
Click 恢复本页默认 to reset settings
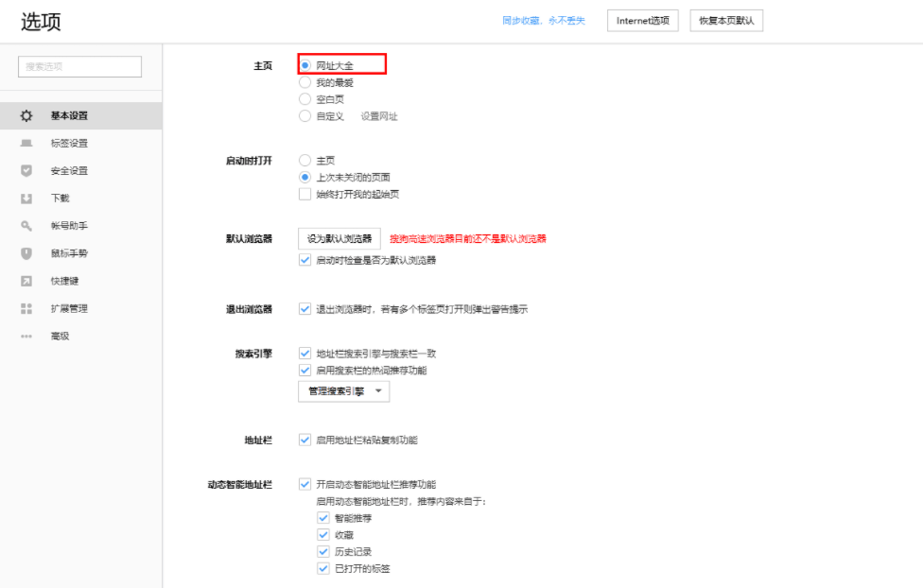pyautogui.click(x=725, y=20)
